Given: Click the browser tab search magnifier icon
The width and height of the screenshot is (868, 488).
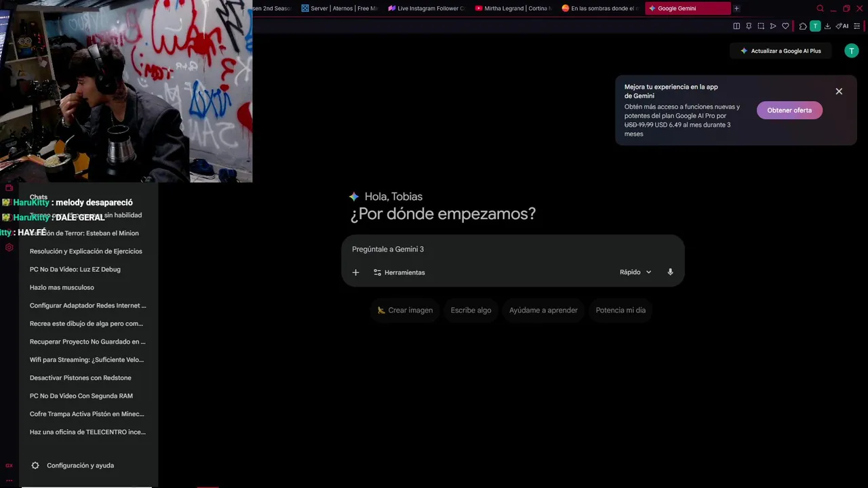Looking at the screenshot, I should [820, 8].
